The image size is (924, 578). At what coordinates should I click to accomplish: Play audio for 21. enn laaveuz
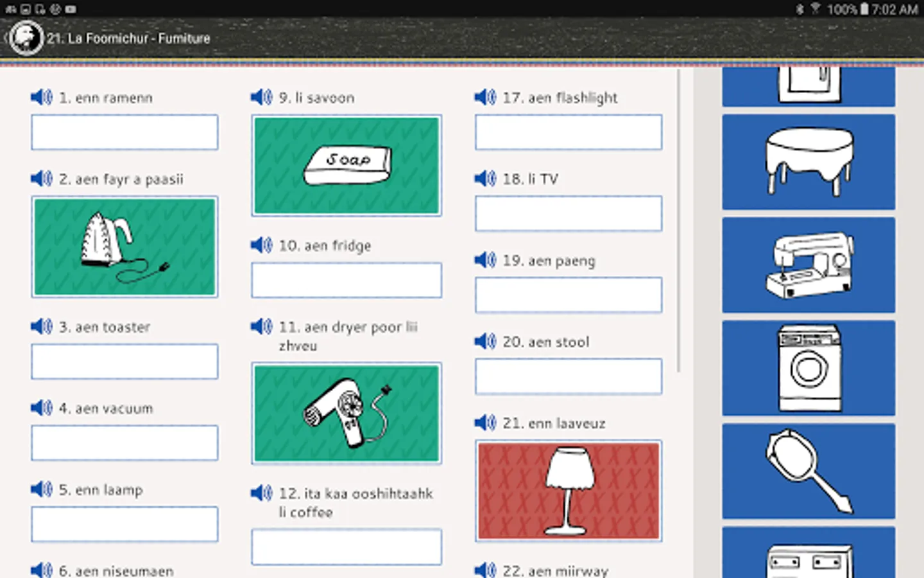point(486,423)
